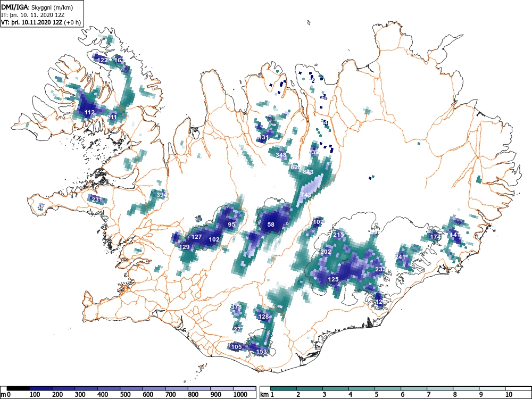Click visibility value 125 on the map
532x399 pixels.
coord(334,280)
